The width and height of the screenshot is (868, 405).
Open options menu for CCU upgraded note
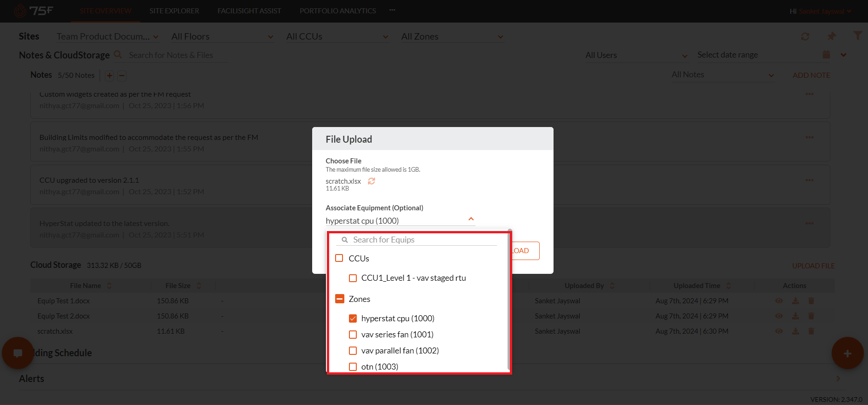pos(810,180)
